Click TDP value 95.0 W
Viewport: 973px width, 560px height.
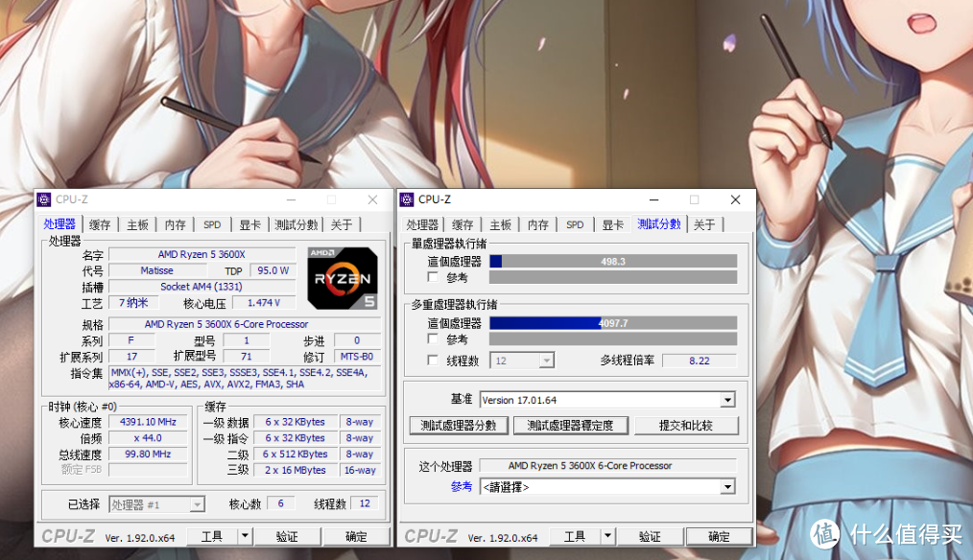pos(273,270)
